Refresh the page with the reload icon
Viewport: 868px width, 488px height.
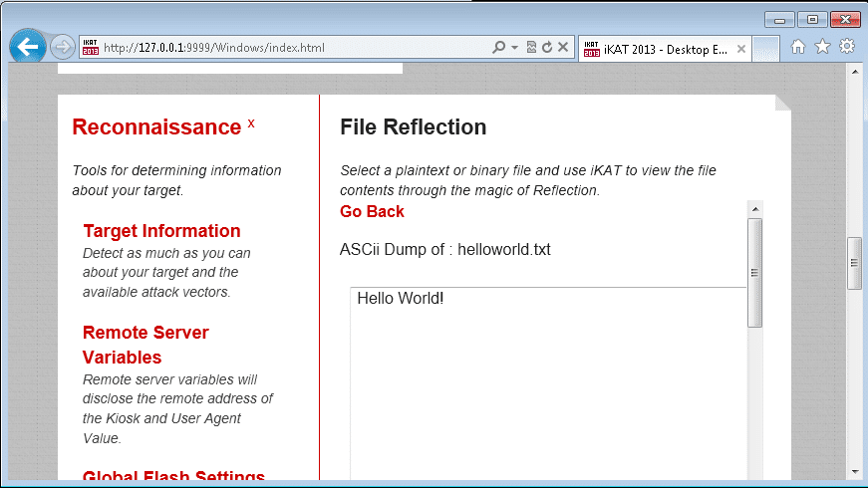pos(547,48)
